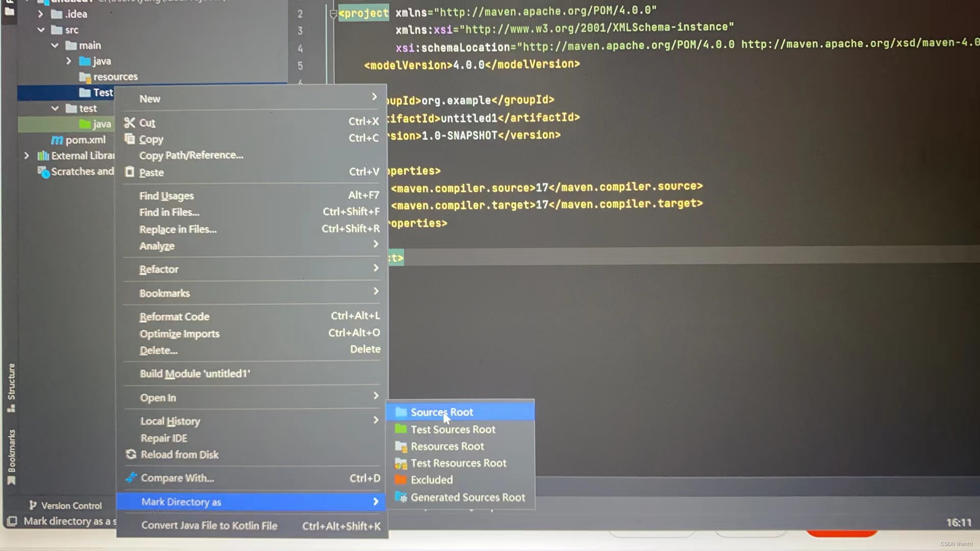Collapse the src directory

[41, 30]
